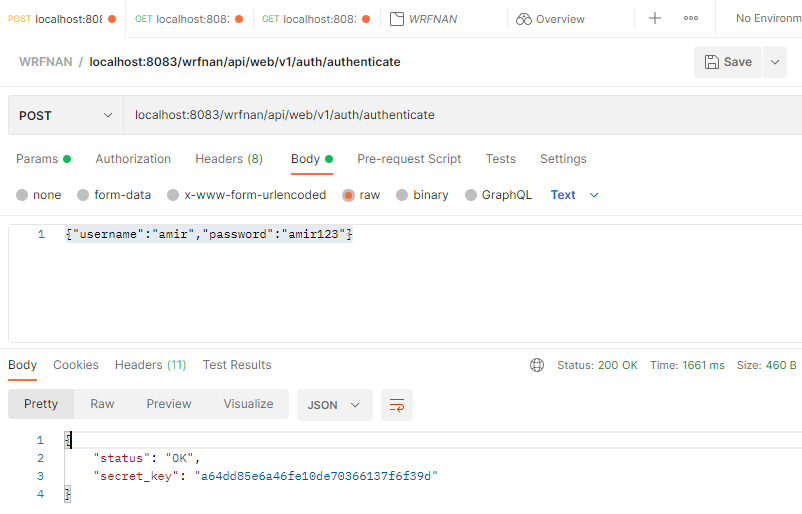This screenshot has height=514, width=802.
Task: Open the request Settings tab
Action: (563, 159)
